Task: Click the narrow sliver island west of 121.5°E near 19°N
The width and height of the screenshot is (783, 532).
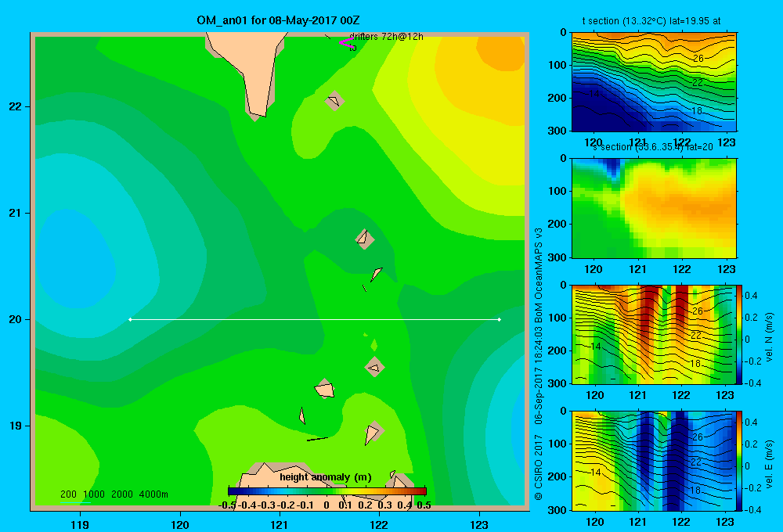Action: [x=301, y=415]
